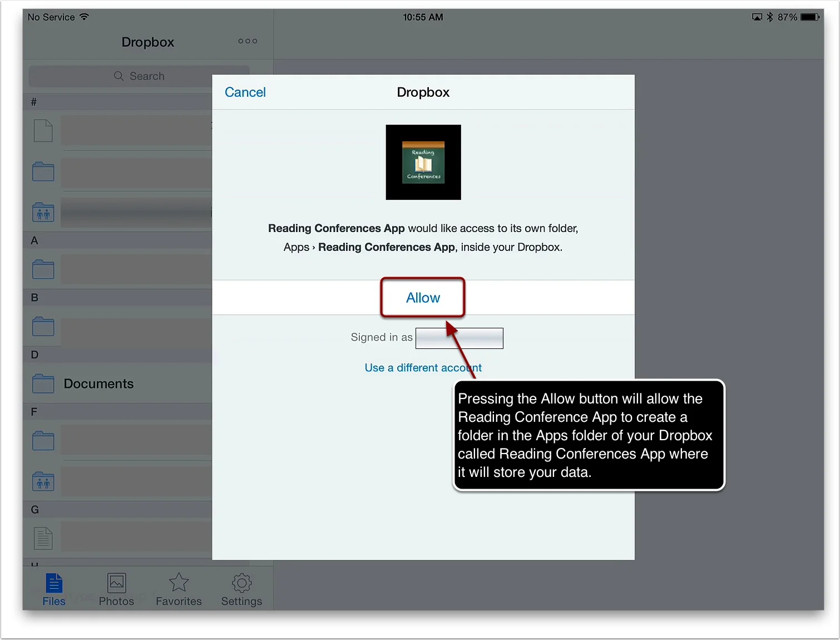Tap the Wi-Fi status icon
The image size is (840, 640).
(x=84, y=17)
